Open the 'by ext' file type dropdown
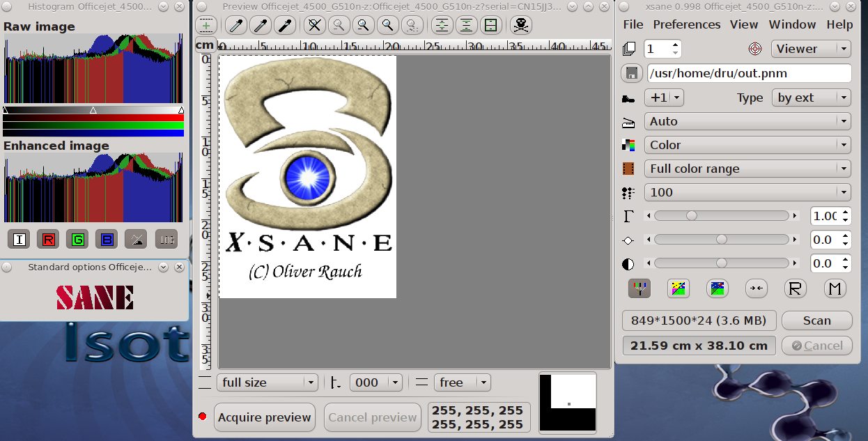The width and height of the screenshot is (868, 441). coord(811,98)
